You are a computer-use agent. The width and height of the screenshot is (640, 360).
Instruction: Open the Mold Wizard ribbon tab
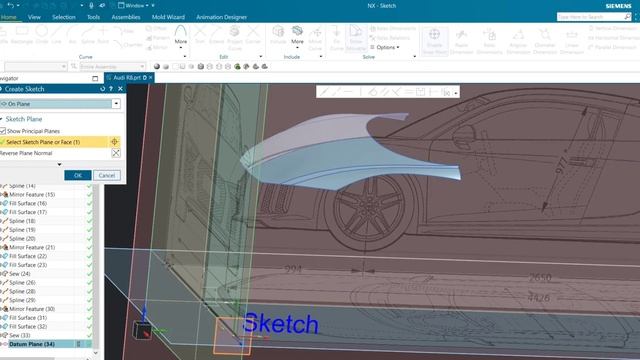(168, 17)
